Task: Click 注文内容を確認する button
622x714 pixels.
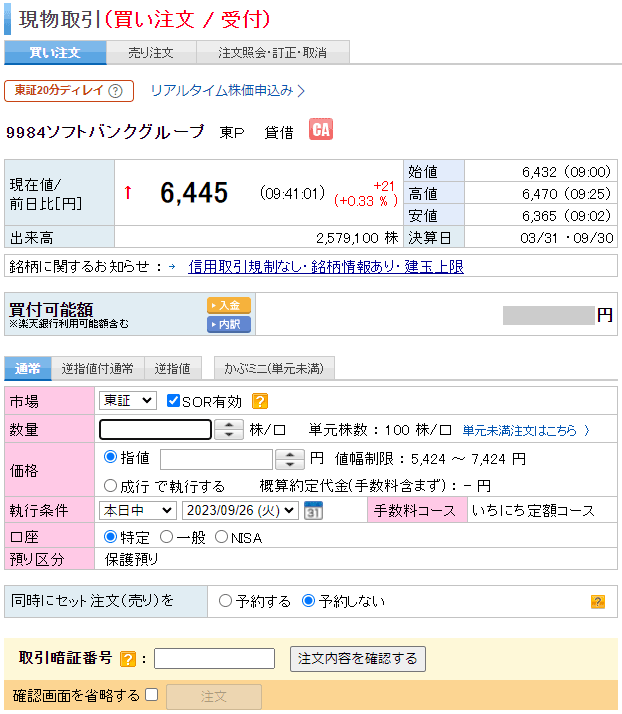Action: tap(358, 659)
